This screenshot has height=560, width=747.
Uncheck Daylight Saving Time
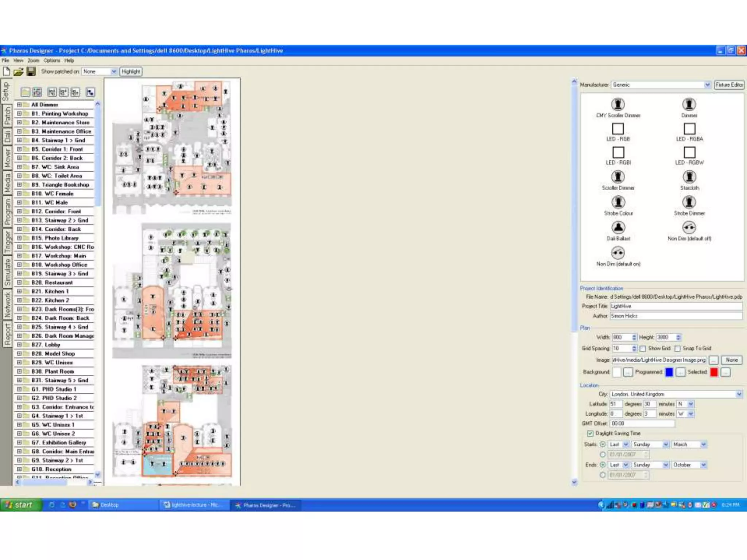(590, 433)
